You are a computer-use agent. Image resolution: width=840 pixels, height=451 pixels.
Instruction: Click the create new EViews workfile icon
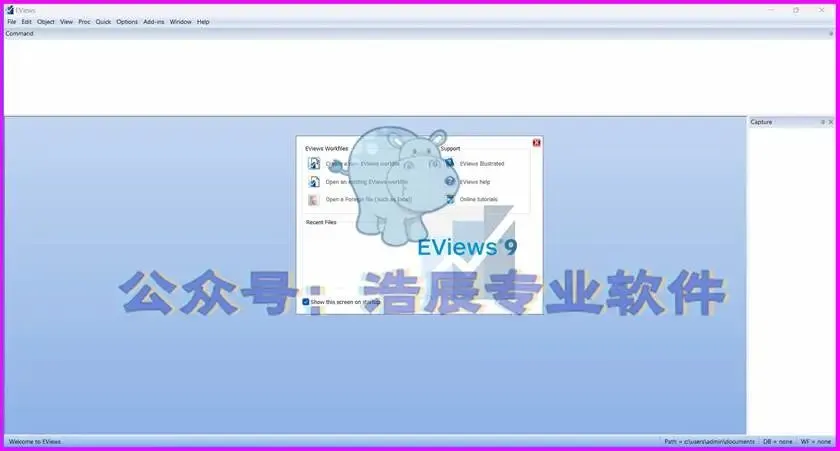[314, 163]
